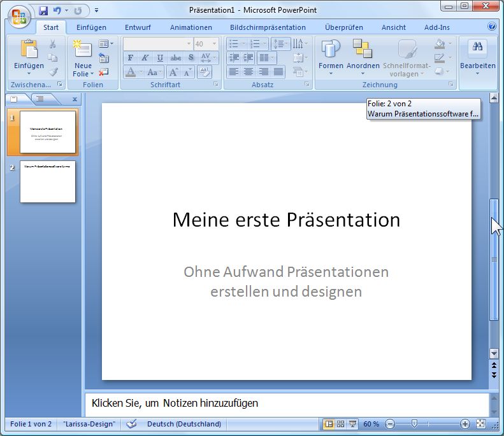Paste using the Einfügen clipboard icon
This screenshot has width=504, height=436.
29,50
